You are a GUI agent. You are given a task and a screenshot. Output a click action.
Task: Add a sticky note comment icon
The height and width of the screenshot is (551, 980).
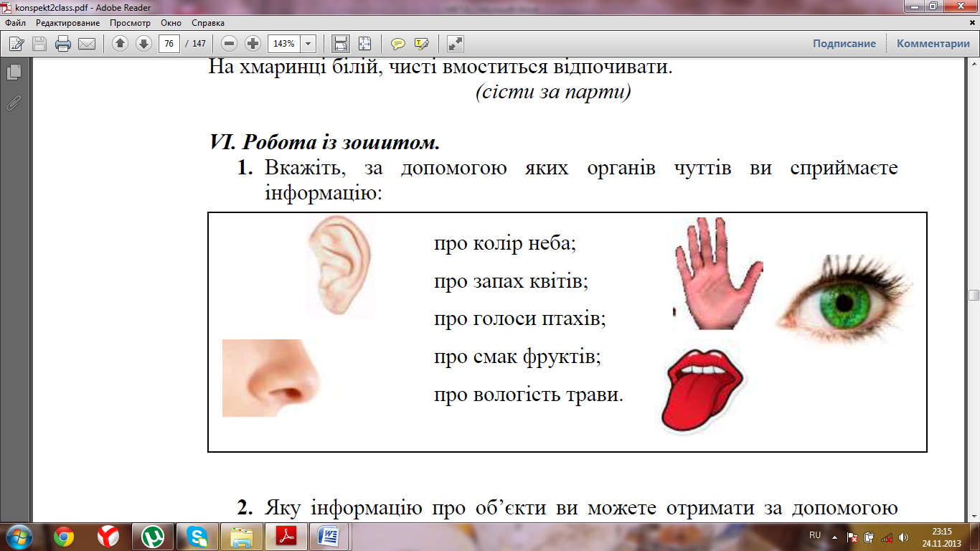(397, 44)
